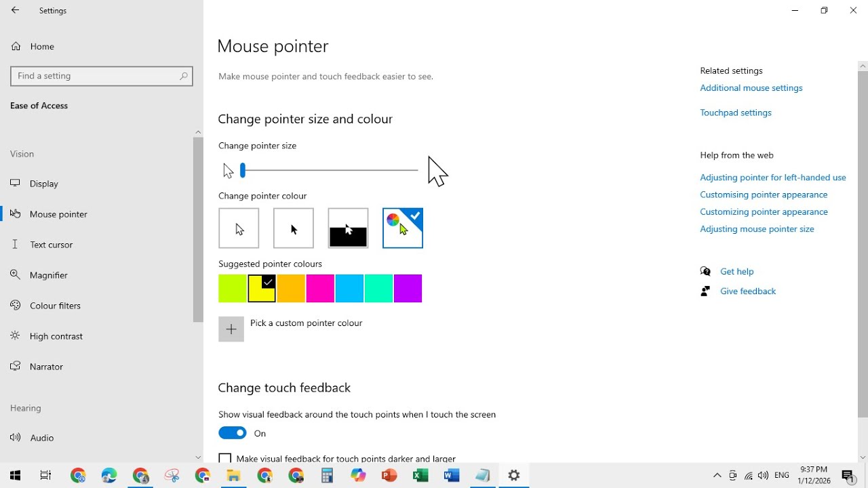Click the Find a setting search box
868x488 pixels.
coord(102,76)
